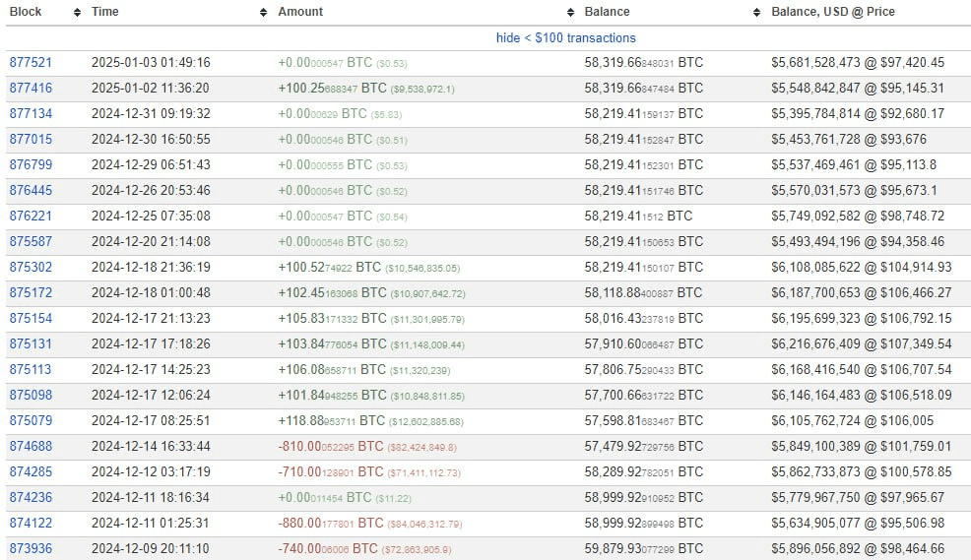Click the Block column header
The height and width of the screenshot is (560, 971).
click(x=26, y=12)
